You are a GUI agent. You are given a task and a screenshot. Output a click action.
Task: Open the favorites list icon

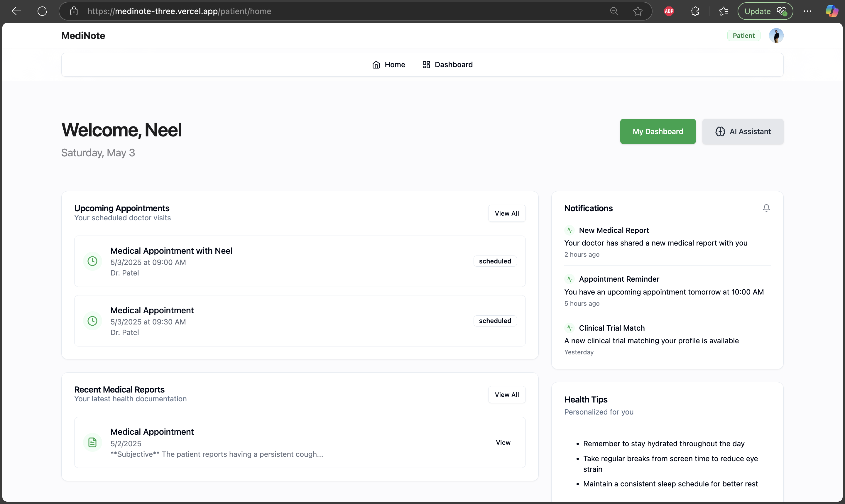point(723,11)
